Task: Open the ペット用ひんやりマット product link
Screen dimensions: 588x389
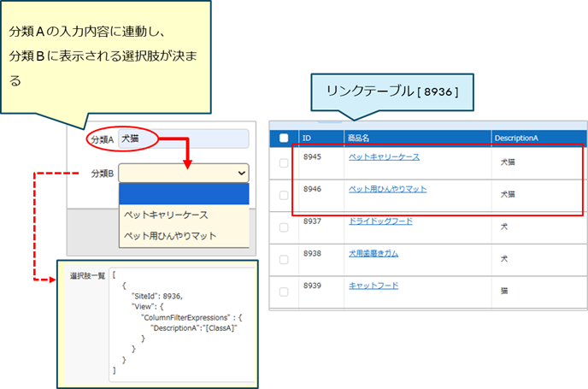Action: (387, 188)
